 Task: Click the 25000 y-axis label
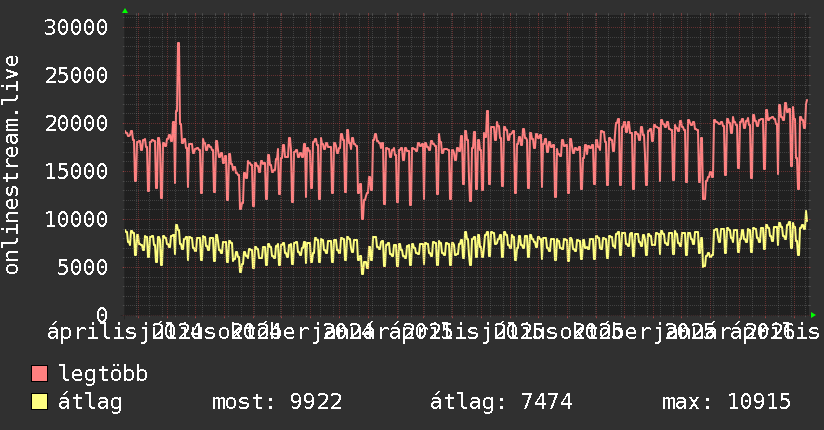point(76,76)
